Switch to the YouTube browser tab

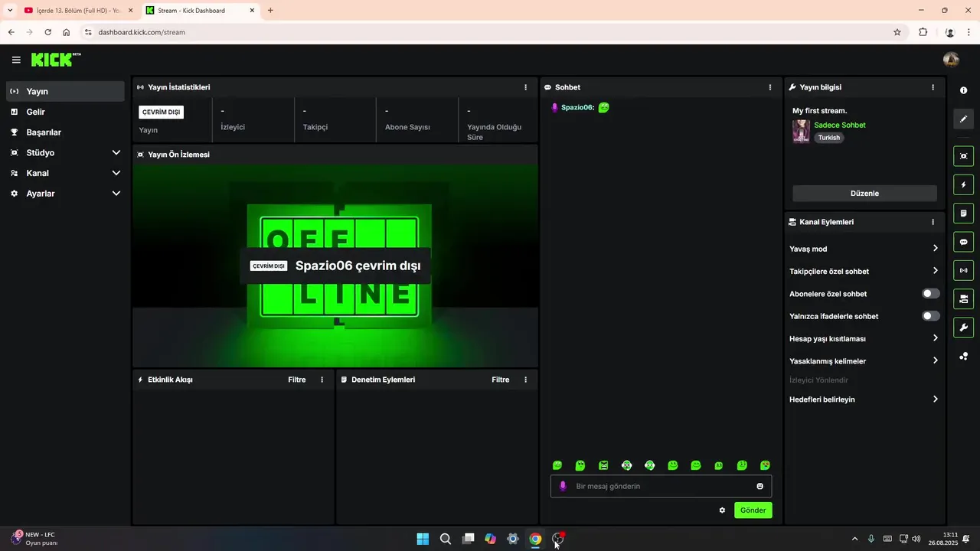coord(72,11)
